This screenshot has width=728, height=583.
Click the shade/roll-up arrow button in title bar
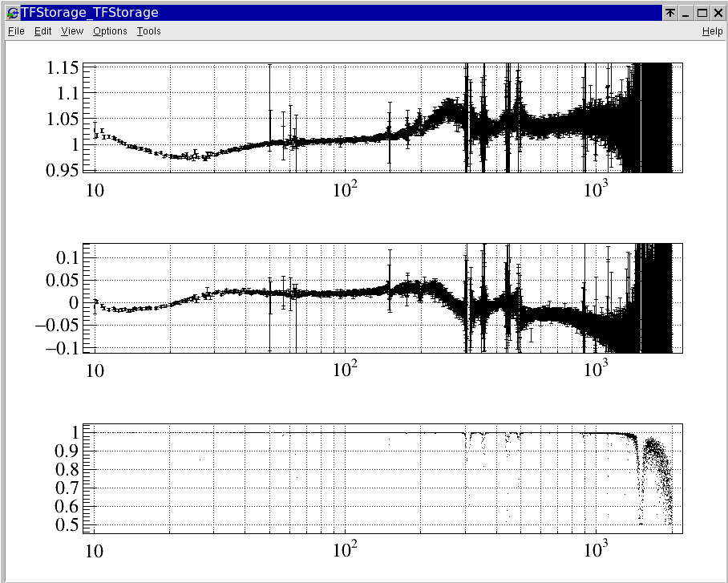tap(670, 13)
